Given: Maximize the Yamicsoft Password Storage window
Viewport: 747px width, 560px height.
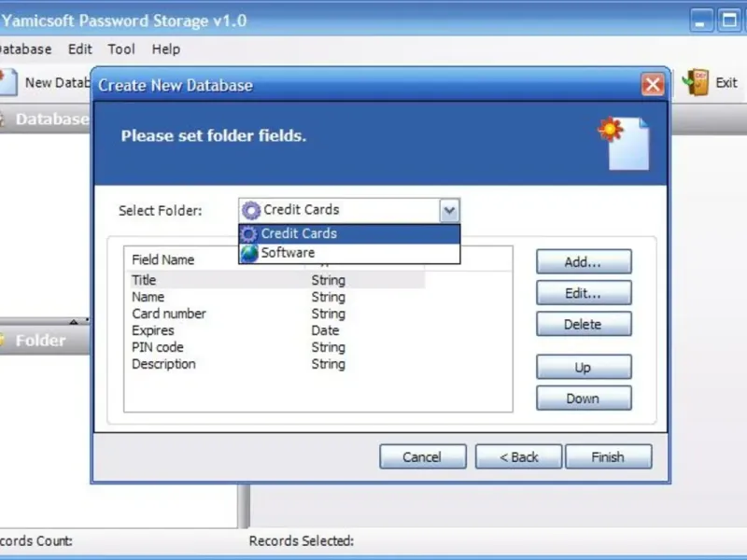Looking at the screenshot, I should tap(729, 21).
